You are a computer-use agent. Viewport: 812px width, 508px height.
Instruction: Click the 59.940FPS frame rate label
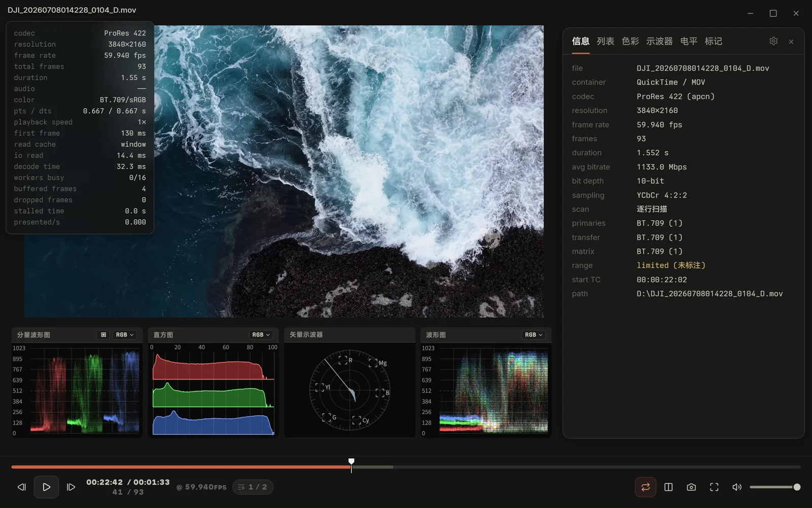pyautogui.click(x=201, y=487)
